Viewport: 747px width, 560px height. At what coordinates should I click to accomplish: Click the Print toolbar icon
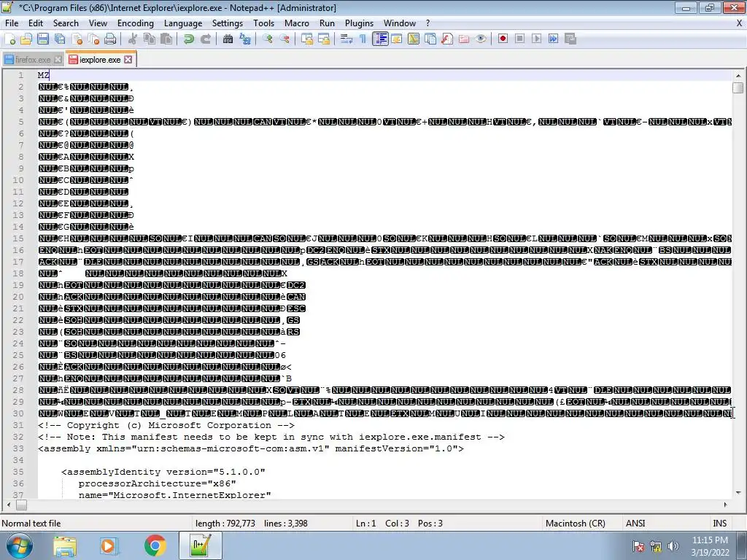pos(111,39)
